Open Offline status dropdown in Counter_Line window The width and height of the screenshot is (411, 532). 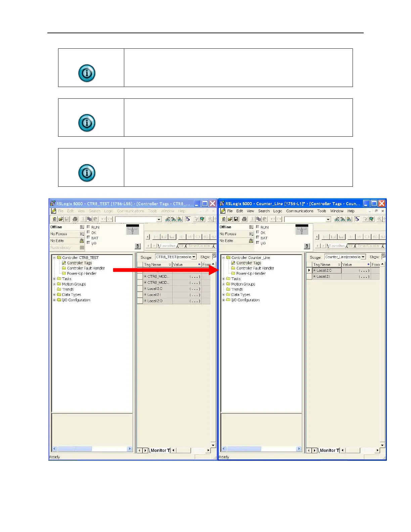251,227
